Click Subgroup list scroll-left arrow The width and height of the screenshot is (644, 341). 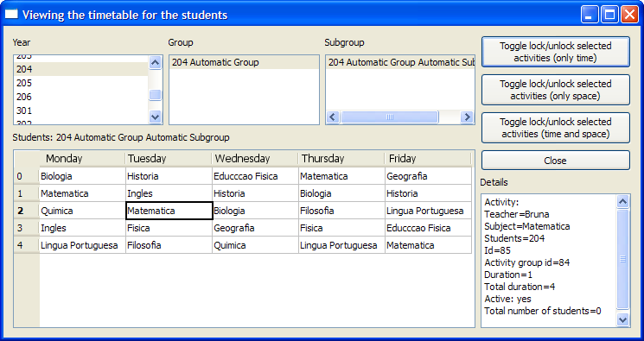(333, 117)
